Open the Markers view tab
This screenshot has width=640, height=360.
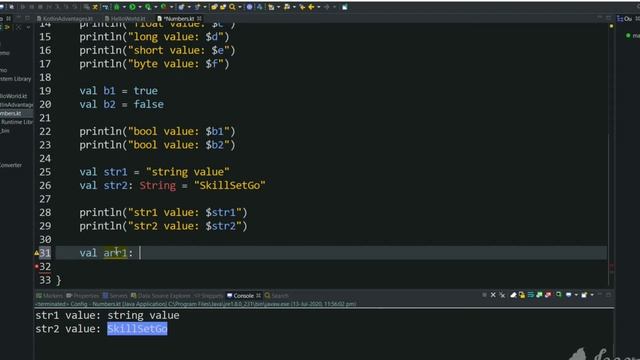49,296
